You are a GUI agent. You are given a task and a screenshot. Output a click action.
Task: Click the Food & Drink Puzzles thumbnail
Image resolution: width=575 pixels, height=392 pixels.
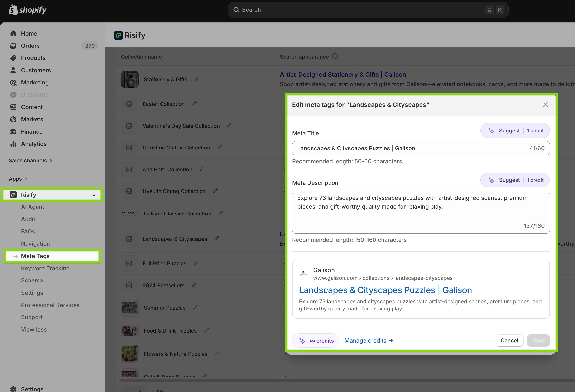click(130, 331)
